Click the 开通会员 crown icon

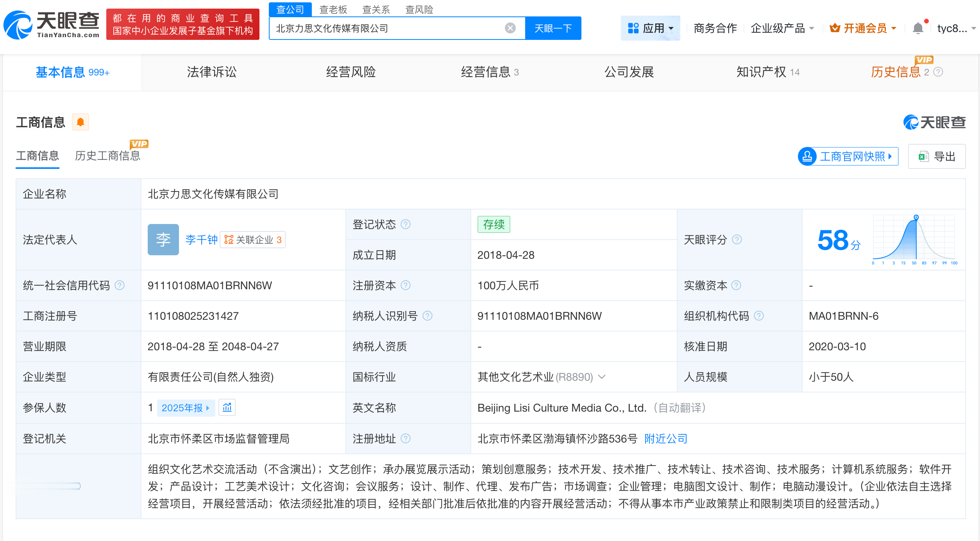(x=834, y=28)
